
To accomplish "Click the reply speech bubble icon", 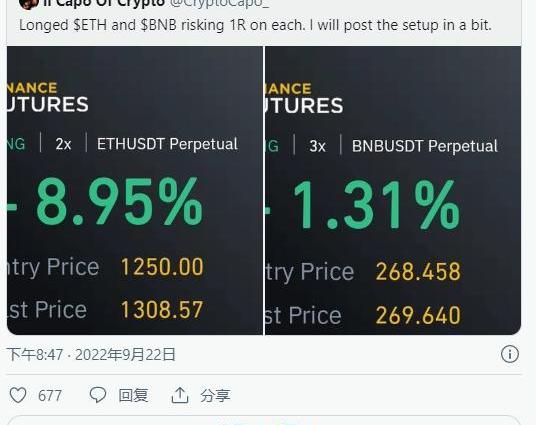I will tap(98, 395).
